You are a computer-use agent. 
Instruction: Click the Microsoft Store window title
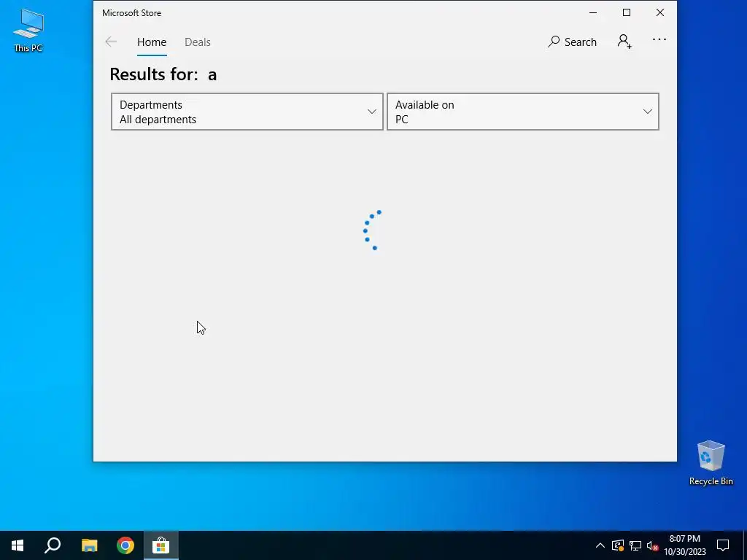[131, 13]
